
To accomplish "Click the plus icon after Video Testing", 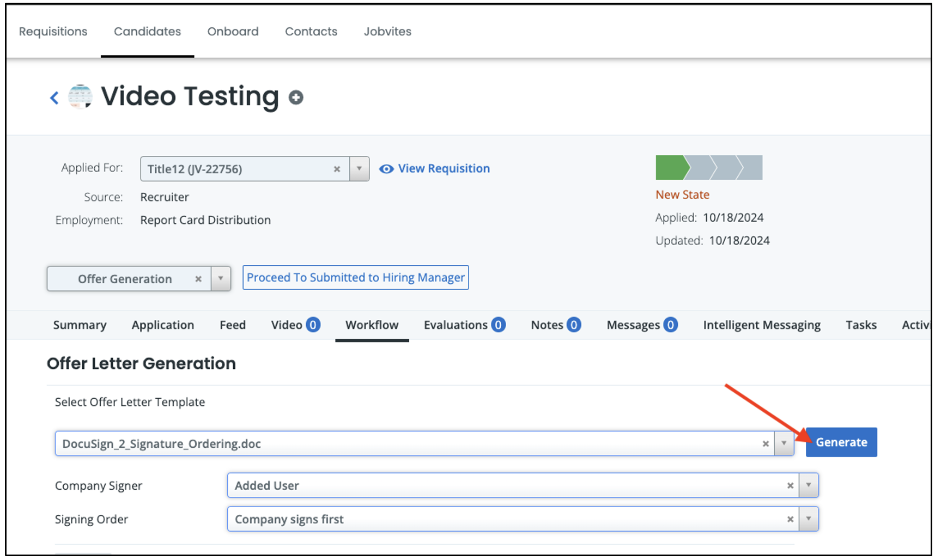I will click(296, 98).
